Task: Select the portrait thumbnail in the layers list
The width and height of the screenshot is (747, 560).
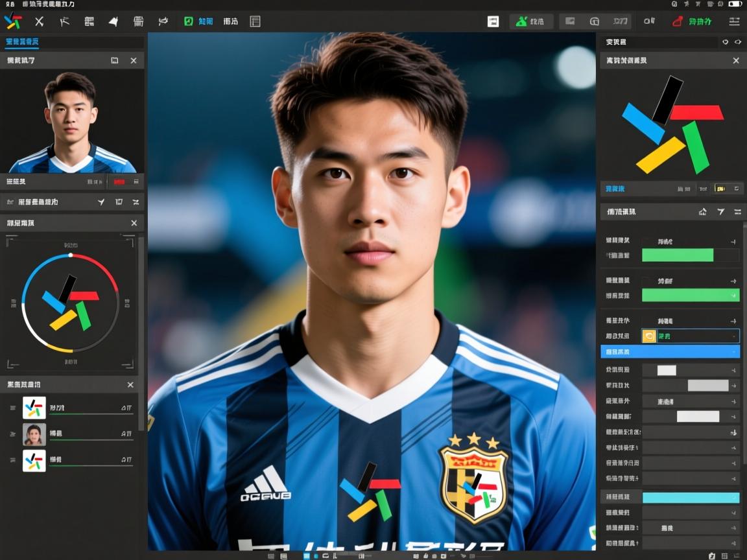Action: [x=34, y=434]
